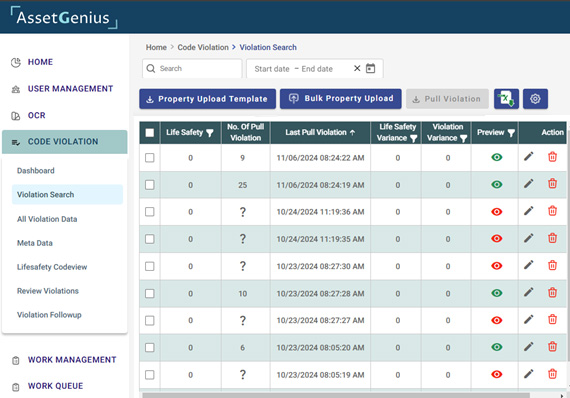The image size is (570, 398).
Task: Click the AssetGenius logo
Action: [x=63, y=17]
